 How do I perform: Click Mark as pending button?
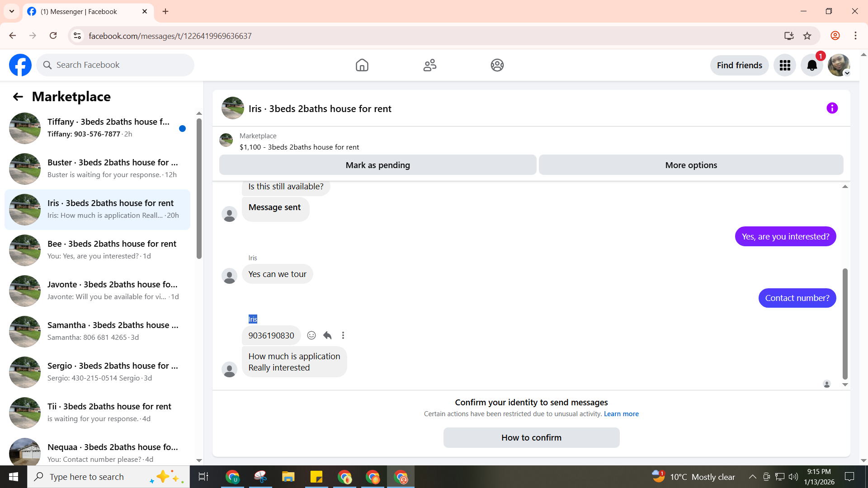coord(377,165)
